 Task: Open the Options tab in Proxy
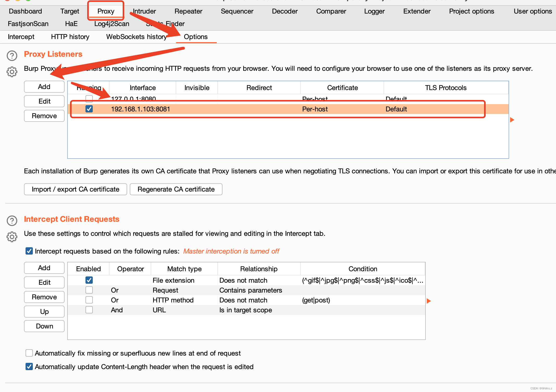[195, 37]
